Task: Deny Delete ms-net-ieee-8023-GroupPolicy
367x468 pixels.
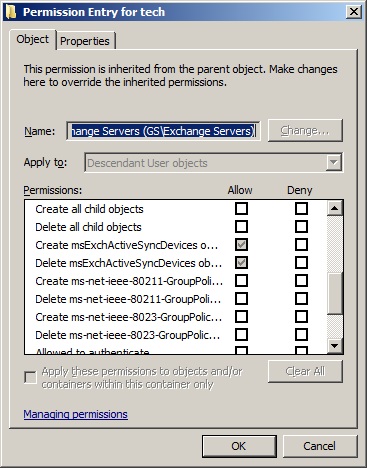Action: tap(301, 335)
